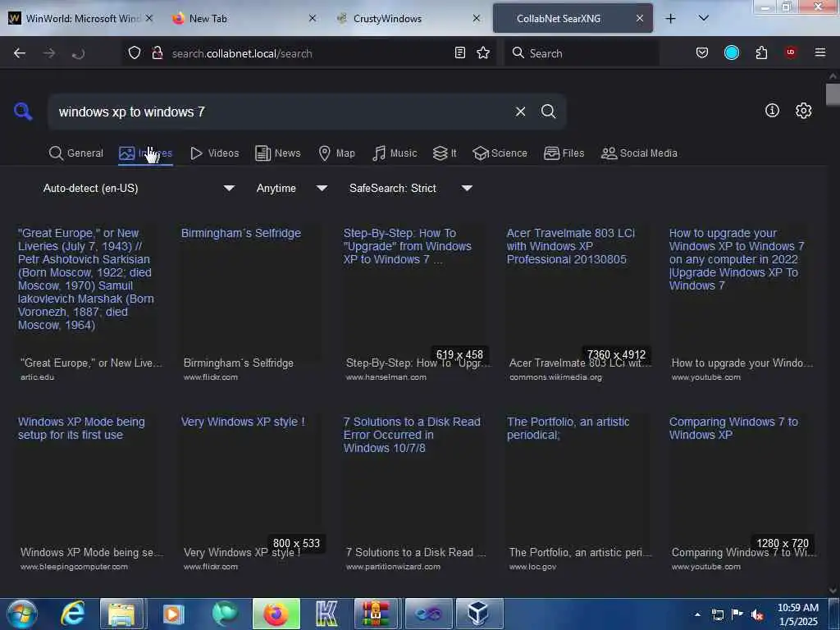The height and width of the screenshot is (630, 840).
Task: Show hidden tray icons arrow
Action: [697, 614]
